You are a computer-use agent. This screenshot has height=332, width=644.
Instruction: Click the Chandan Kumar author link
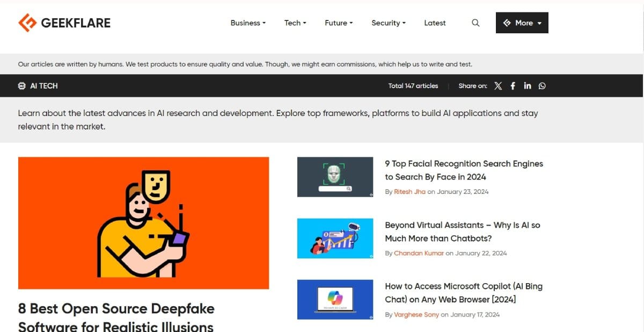click(419, 252)
